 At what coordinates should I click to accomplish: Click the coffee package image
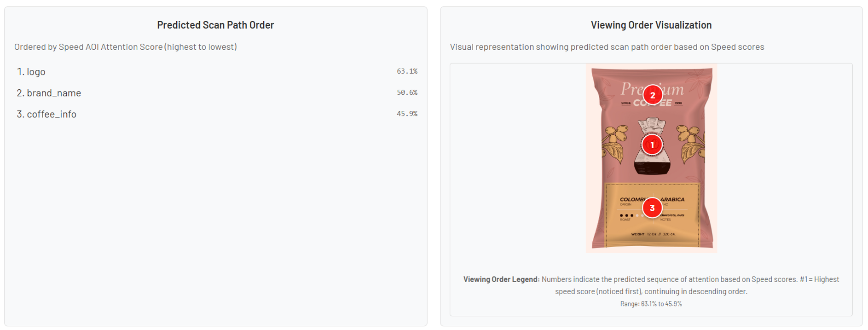click(x=652, y=158)
